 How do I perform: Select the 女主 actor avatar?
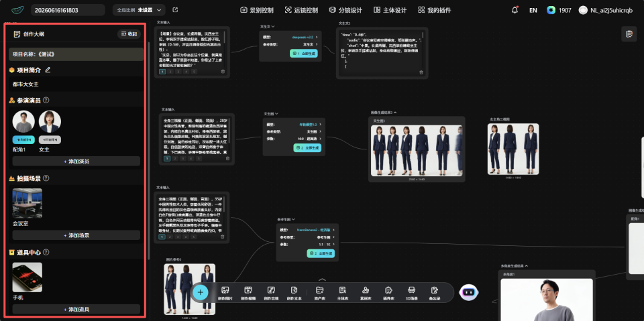[x=50, y=121]
